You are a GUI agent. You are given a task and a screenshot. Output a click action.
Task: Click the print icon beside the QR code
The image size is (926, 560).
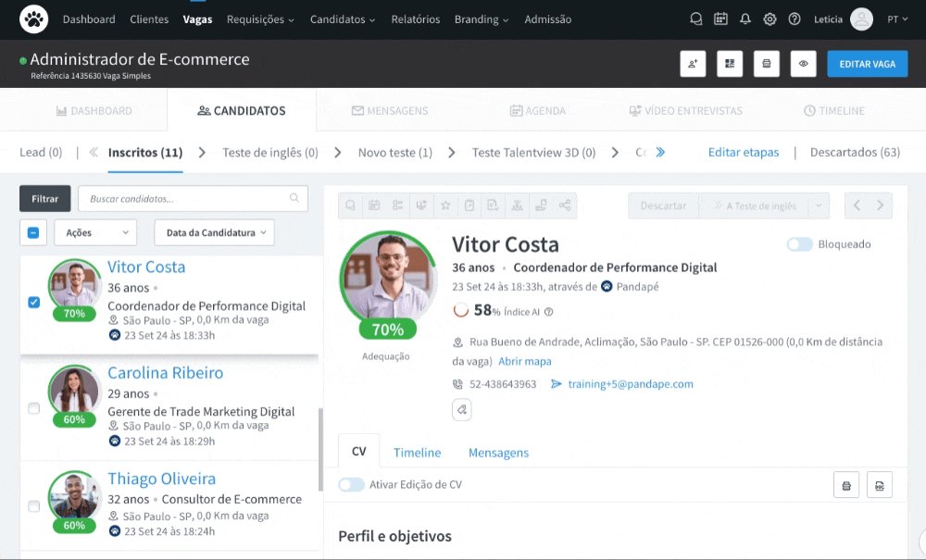click(766, 64)
